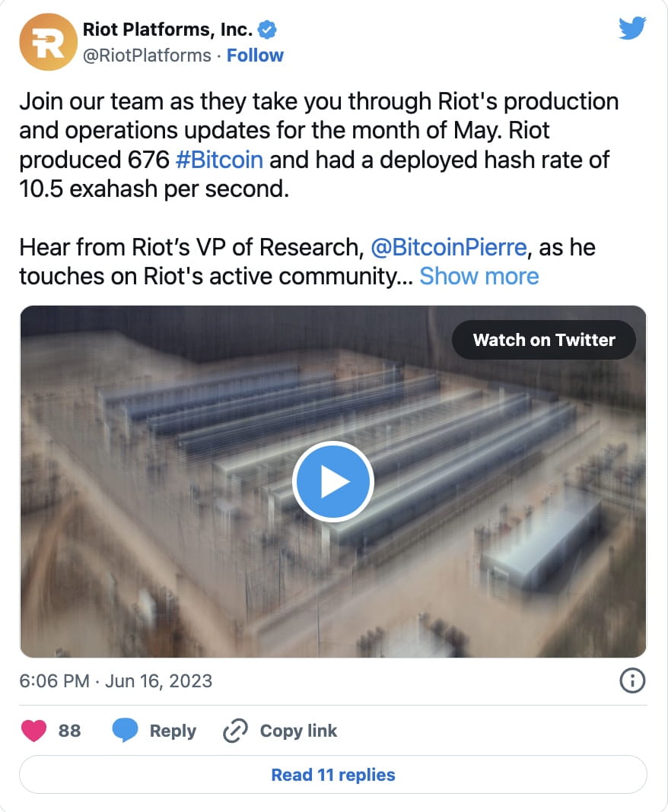Play the embedded video

tap(332, 481)
